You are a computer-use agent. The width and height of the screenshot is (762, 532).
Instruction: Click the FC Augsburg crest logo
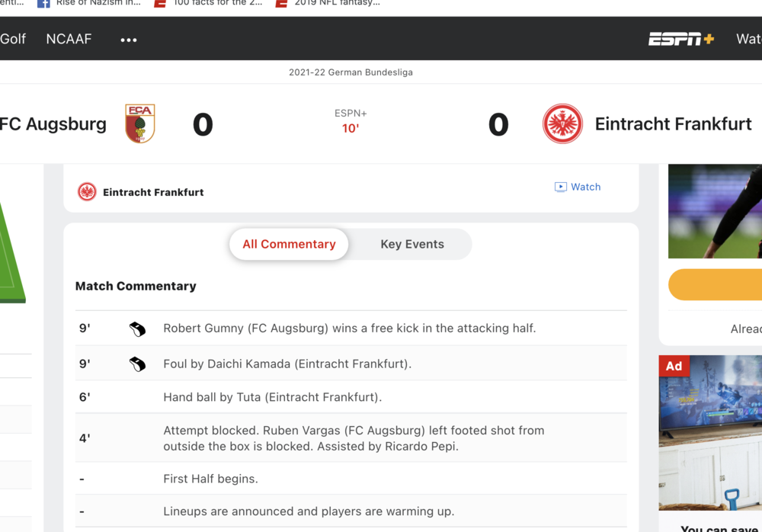[x=140, y=123]
